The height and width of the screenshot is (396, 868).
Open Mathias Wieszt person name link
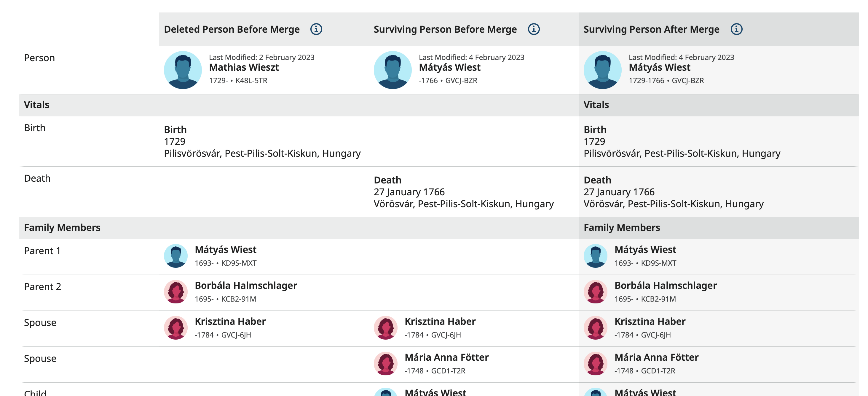244,67
